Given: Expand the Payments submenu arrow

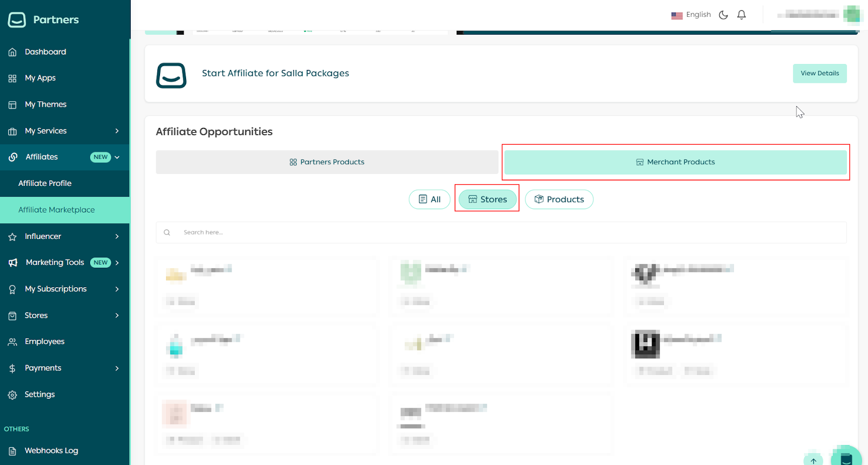Looking at the screenshot, I should tap(117, 369).
